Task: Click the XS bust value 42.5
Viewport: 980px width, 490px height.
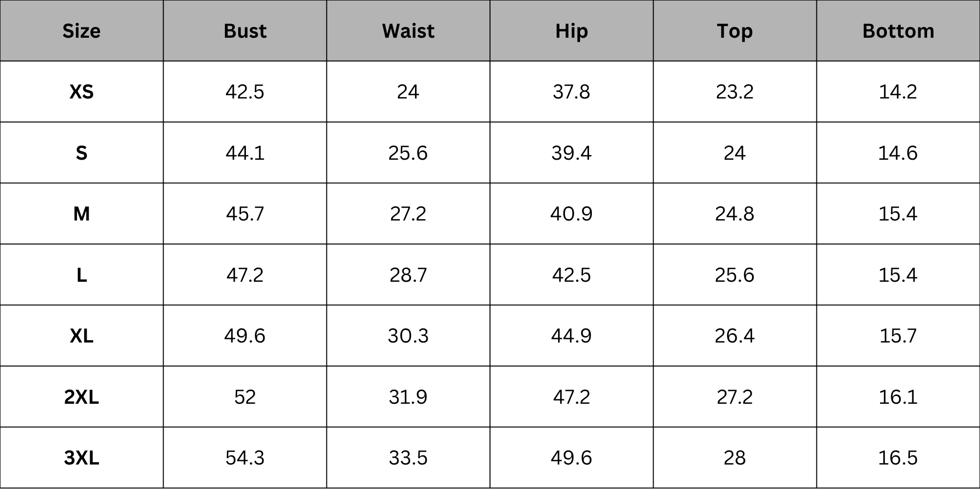Action: point(245,92)
